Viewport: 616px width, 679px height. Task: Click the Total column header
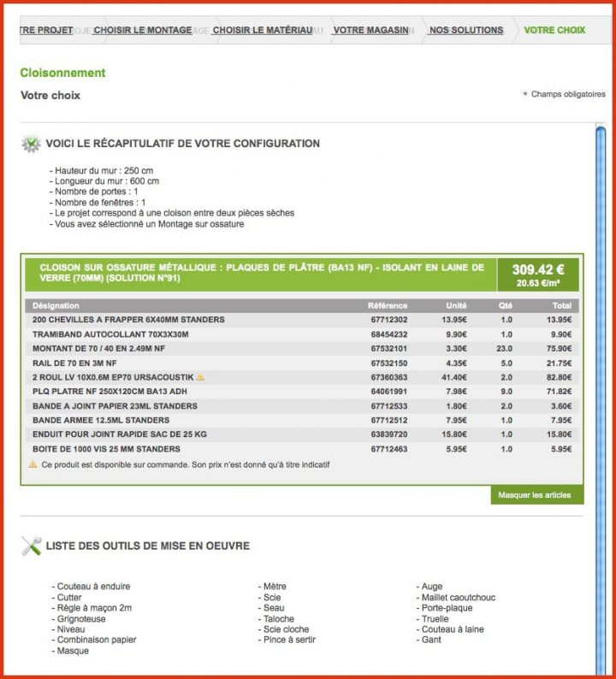pyautogui.click(x=561, y=305)
